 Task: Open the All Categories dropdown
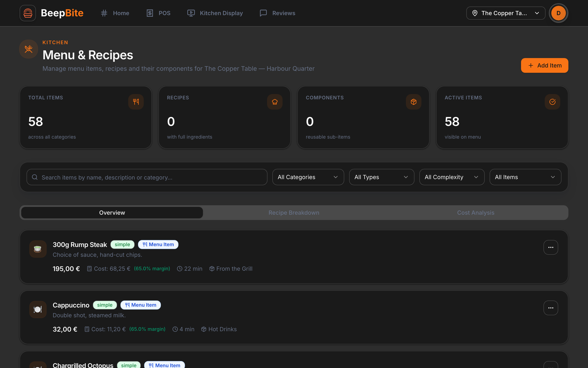pos(308,177)
